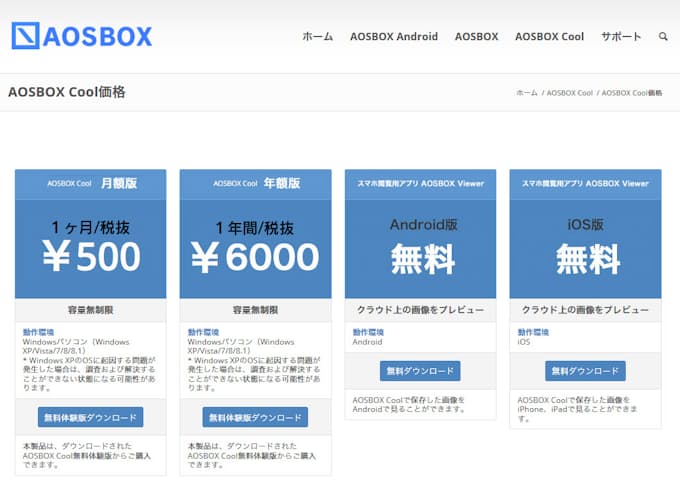This screenshot has width=680, height=492.
Task: Select the AOSBOX navigation item
Action: pos(476,37)
